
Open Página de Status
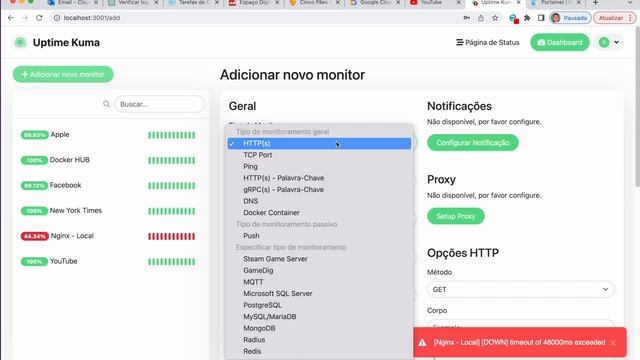488,42
